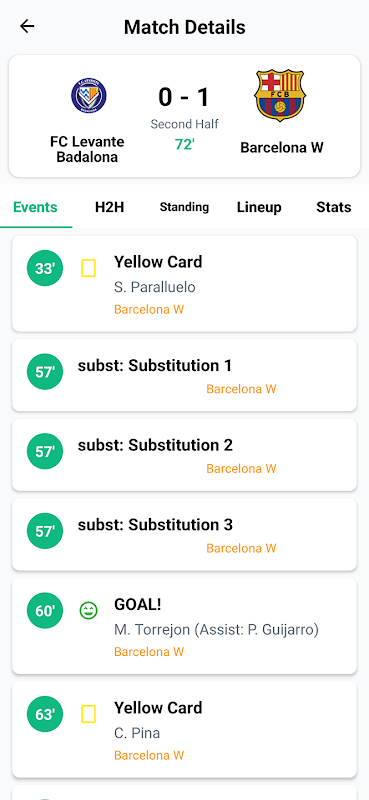
Task: Show the Lineup tab
Action: pos(259,207)
